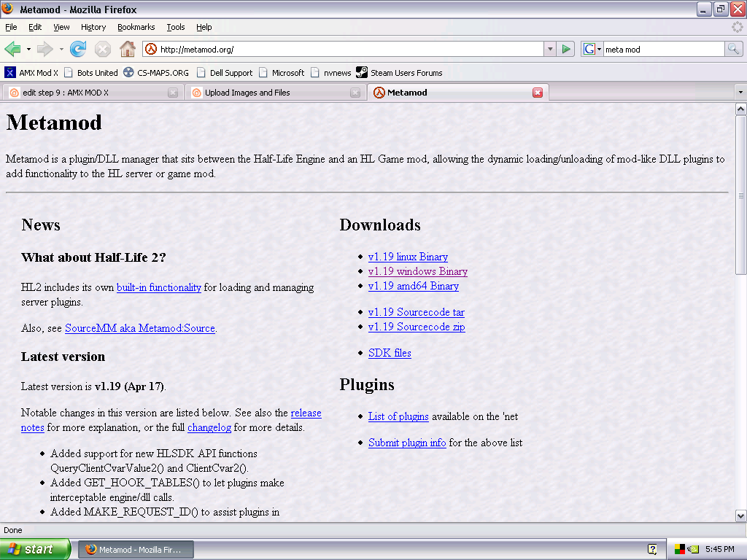The image size is (747, 560).
Task: Open the AMX Mod X bookmark
Action: pos(31,73)
